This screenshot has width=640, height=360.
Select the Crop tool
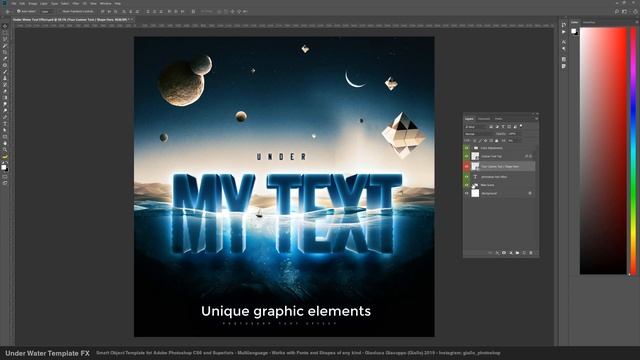[5, 52]
